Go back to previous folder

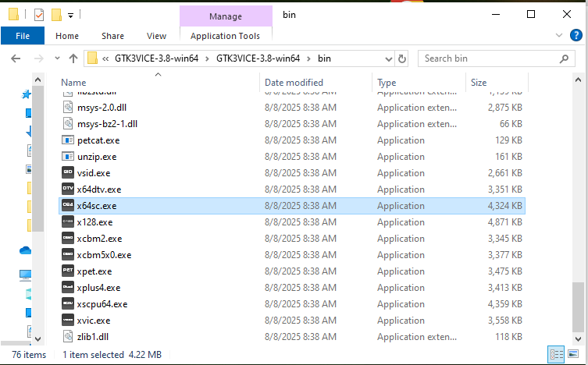(16, 58)
